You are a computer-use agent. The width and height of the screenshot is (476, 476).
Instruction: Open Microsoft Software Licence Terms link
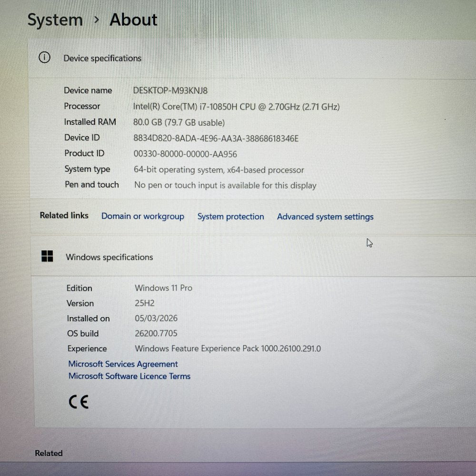pyautogui.click(x=129, y=376)
